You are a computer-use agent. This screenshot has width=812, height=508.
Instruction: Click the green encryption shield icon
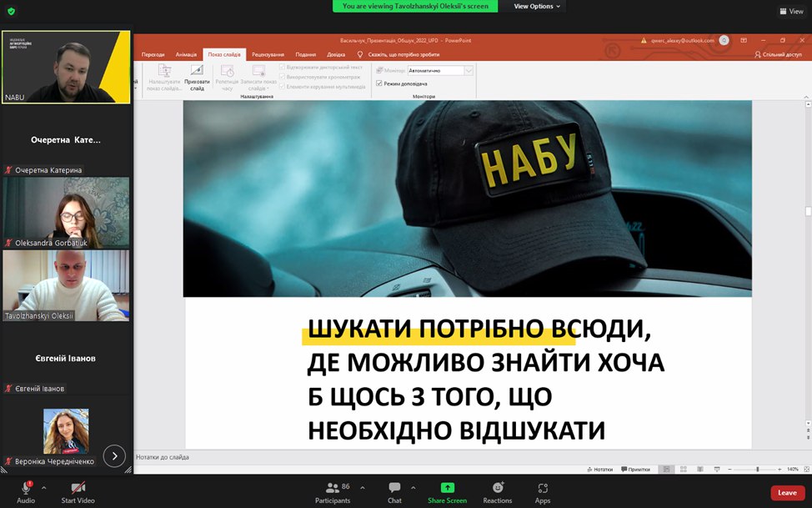coord(11,11)
